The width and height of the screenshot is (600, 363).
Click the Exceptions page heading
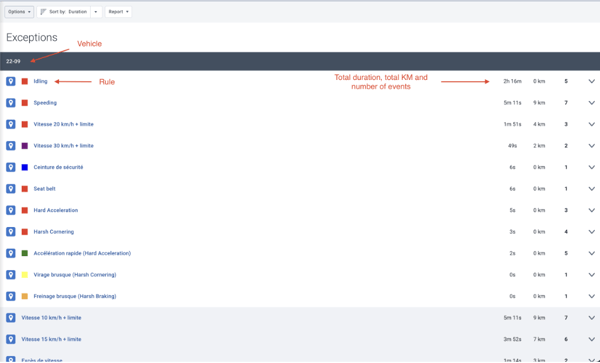click(32, 37)
